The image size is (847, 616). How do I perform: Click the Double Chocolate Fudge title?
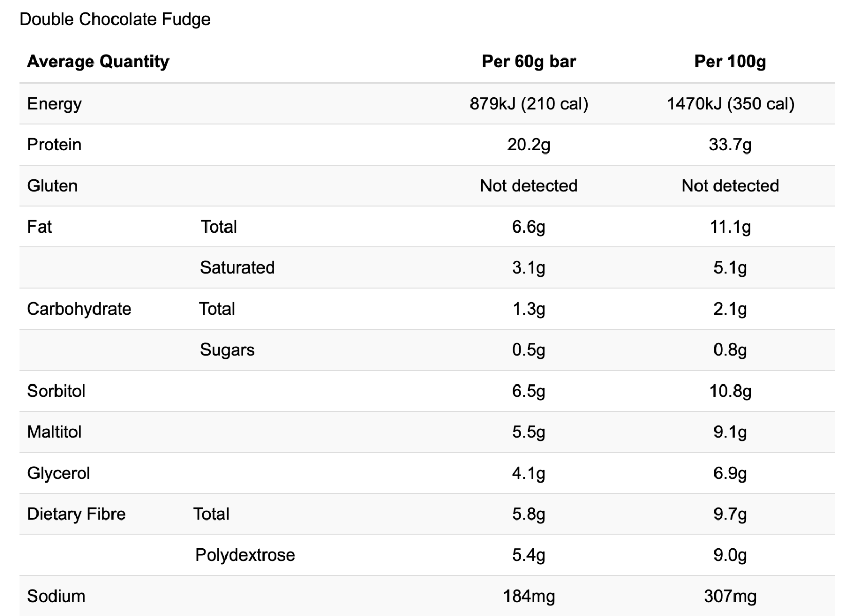pyautogui.click(x=115, y=20)
